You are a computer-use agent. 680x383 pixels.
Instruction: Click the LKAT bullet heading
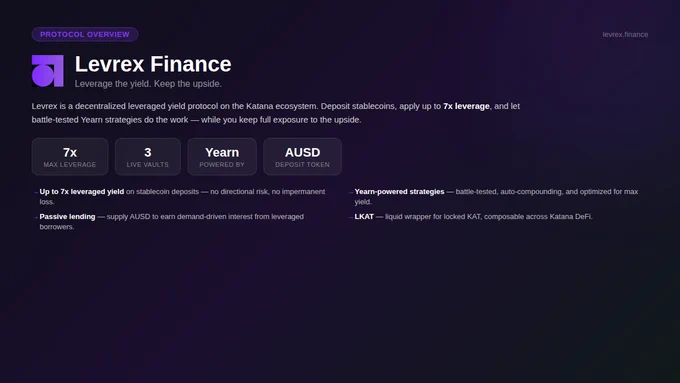pos(364,216)
